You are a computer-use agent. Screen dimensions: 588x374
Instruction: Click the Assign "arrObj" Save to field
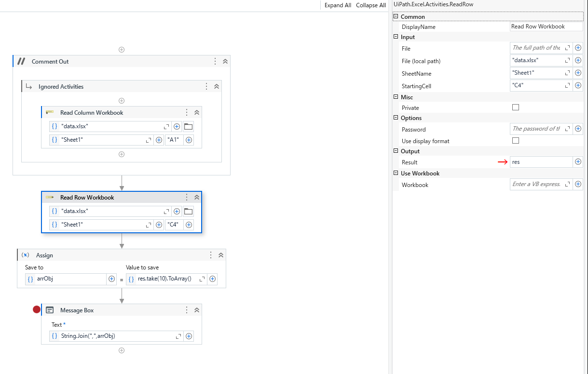coord(66,279)
